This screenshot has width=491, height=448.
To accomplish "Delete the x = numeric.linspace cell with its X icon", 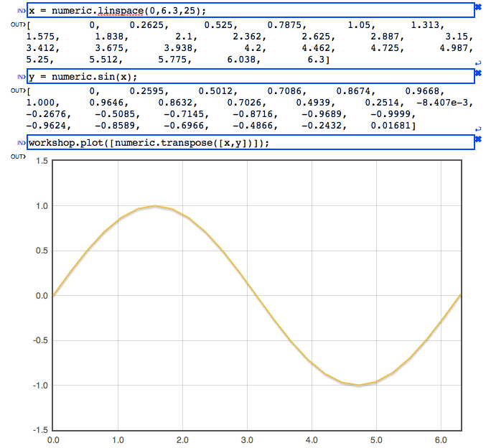I will 478,7.
